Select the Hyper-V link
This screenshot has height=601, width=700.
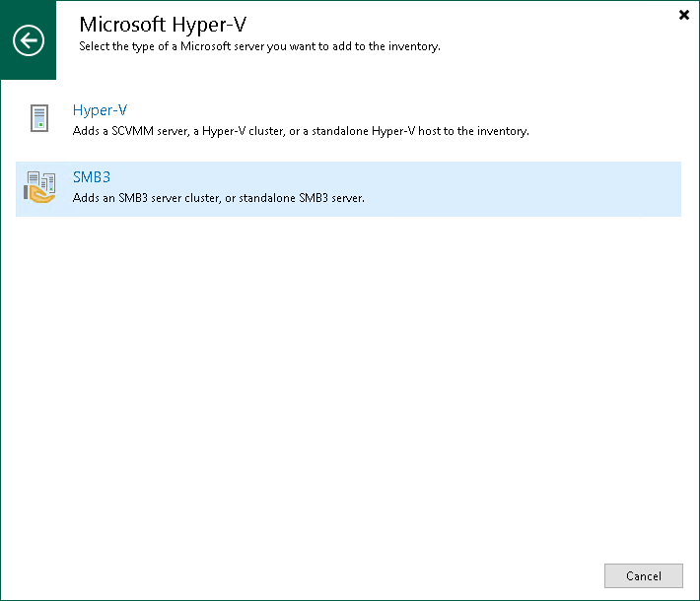click(100, 109)
